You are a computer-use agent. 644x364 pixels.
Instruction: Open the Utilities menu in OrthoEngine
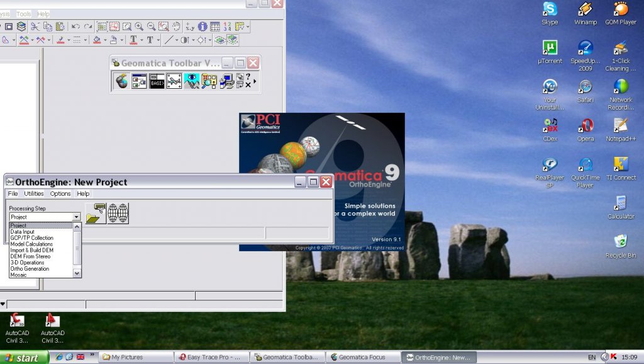[x=34, y=194]
